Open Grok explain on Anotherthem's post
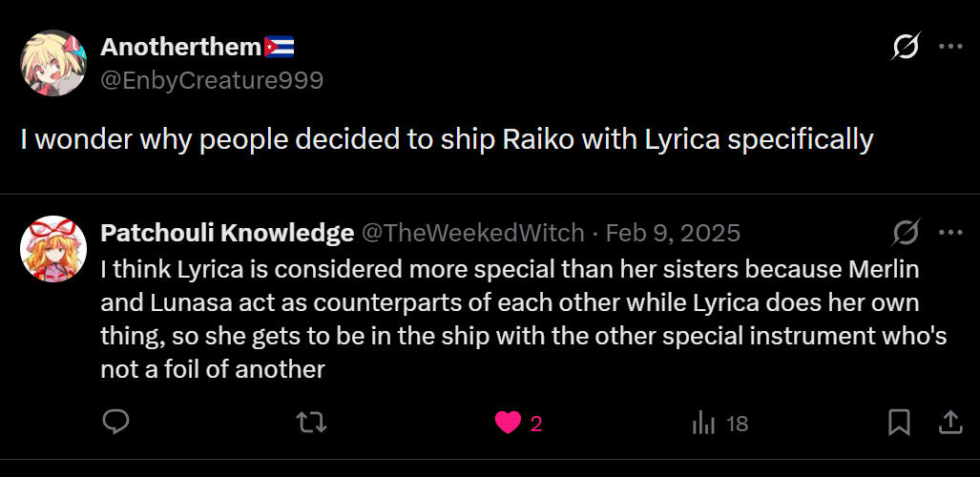This screenshot has height=477, width=980. click(905, 47)
